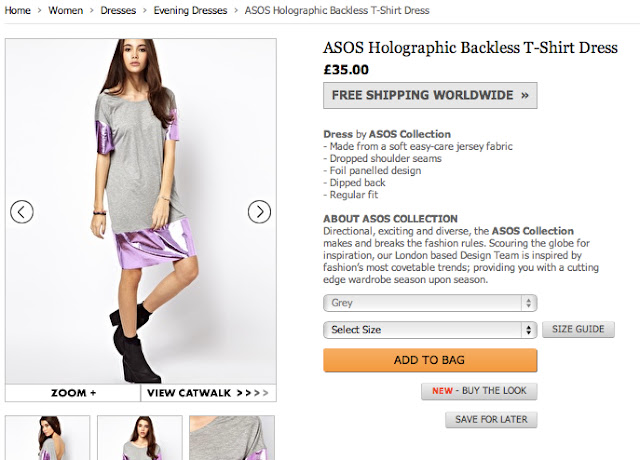
Task: Click New - Buy the Look button
Action: (479, 391)
